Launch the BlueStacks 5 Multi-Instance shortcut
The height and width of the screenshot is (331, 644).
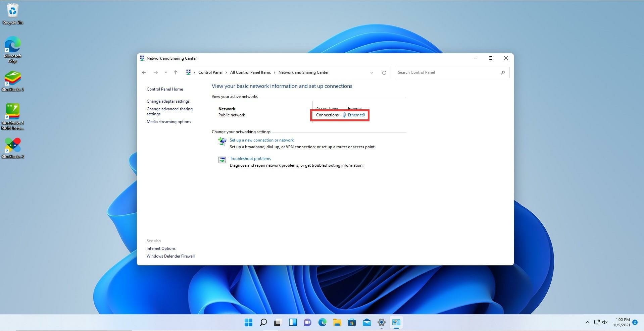click(x=13, y=117)
